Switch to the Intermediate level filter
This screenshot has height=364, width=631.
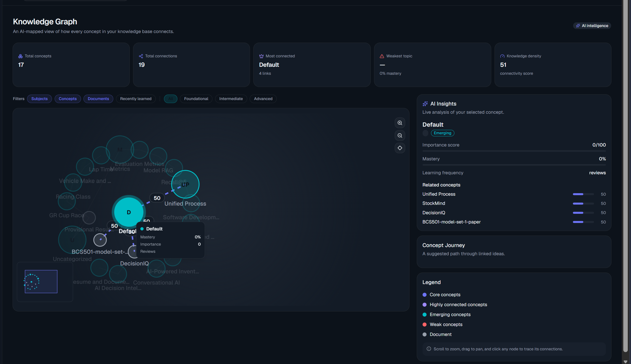click(231, 99)
